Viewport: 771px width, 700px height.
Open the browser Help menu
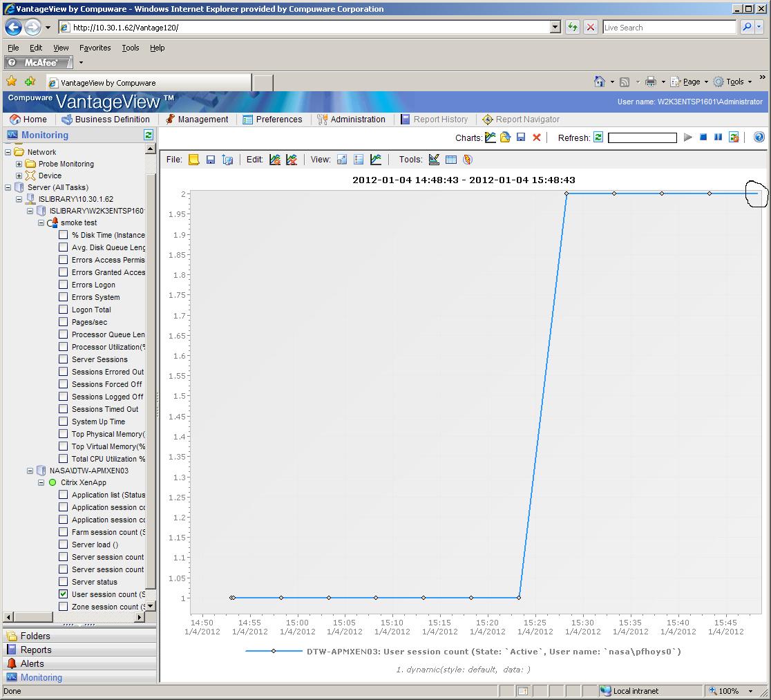158,48
